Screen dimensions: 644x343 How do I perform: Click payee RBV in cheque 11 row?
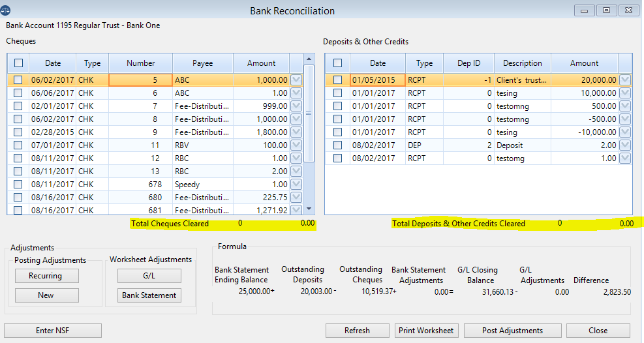click(181, 145)
